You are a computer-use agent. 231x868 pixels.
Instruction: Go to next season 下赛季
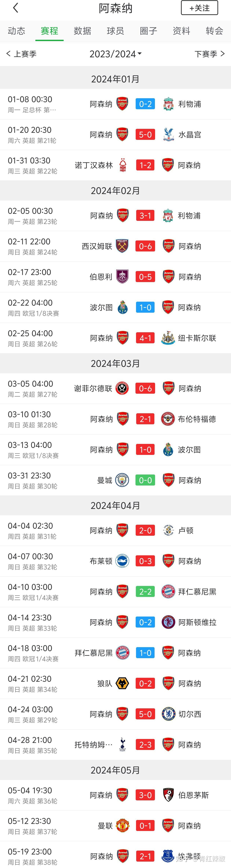click(x=209, y=54)
